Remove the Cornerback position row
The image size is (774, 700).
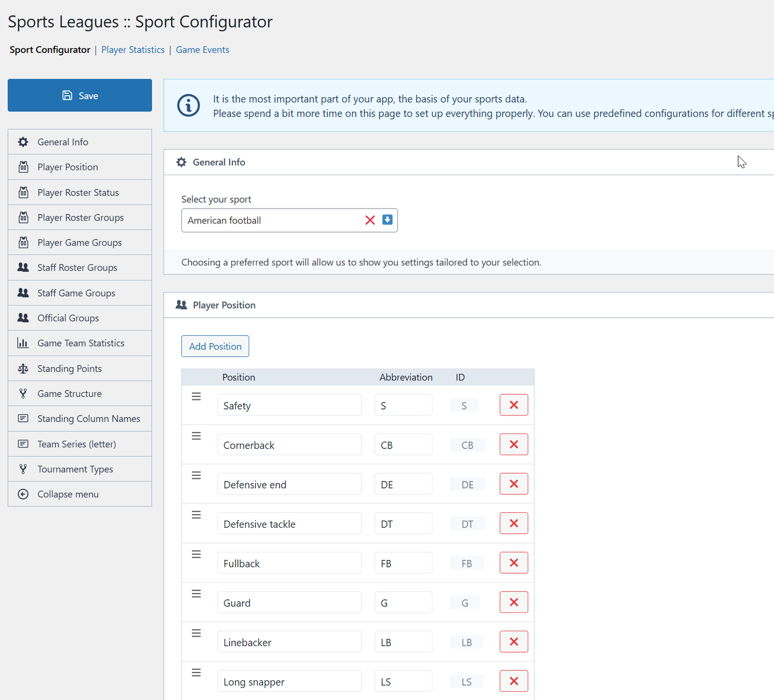(513, 445)
